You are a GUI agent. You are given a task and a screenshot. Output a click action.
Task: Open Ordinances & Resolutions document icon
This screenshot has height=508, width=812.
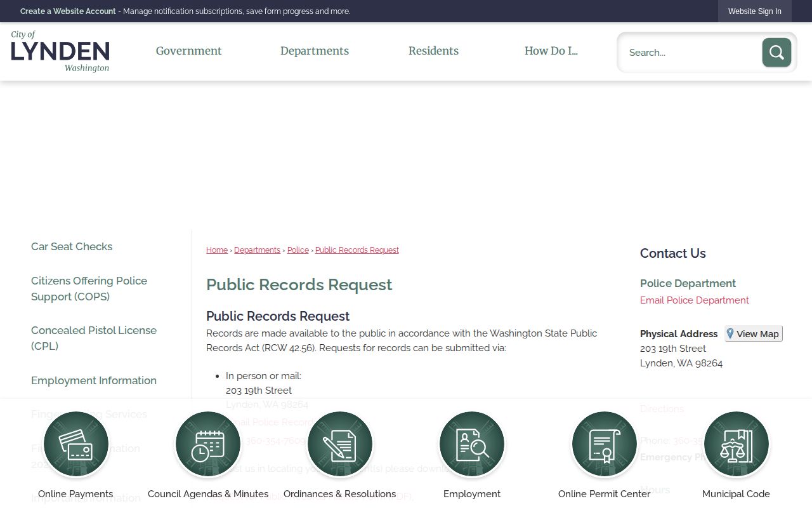(x=340, y=444)
